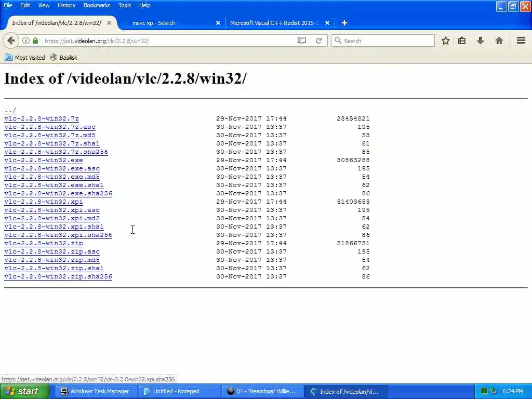Open vlc-2.2.8-win32.exe.asc link

pos(52,169)
